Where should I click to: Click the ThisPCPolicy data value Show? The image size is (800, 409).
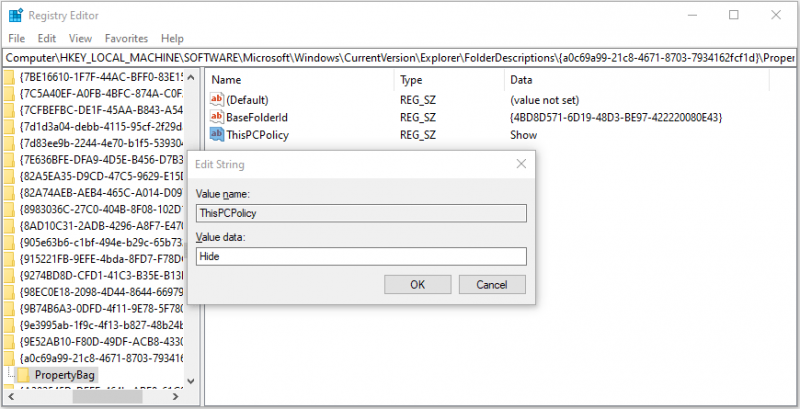(x=523, y=135)
